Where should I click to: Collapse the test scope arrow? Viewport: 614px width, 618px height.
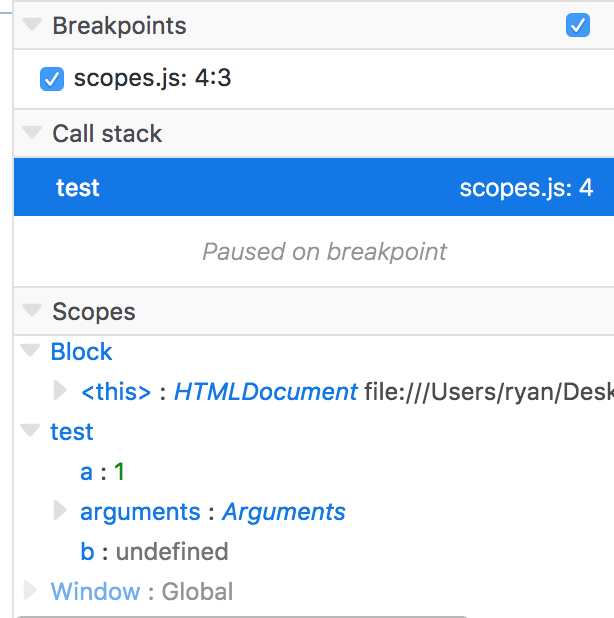click(x=31, y=432)
